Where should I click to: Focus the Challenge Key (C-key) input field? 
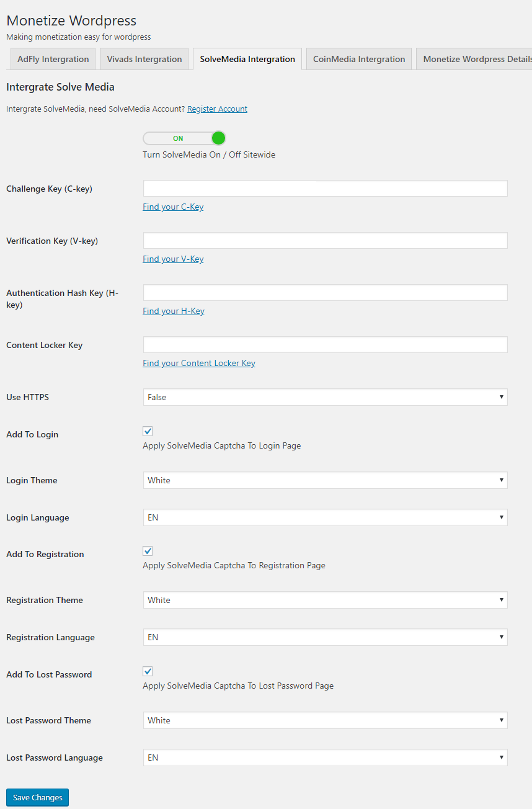[325, 189]
